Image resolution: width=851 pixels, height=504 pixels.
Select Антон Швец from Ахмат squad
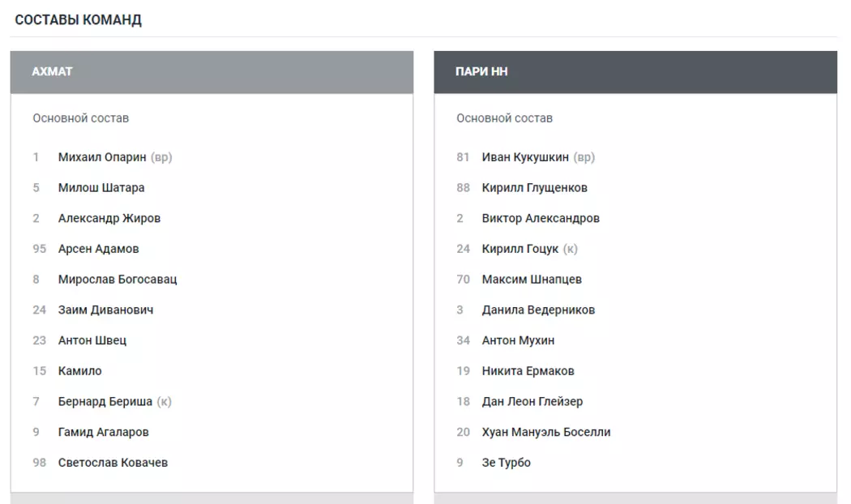coord(92,341)
